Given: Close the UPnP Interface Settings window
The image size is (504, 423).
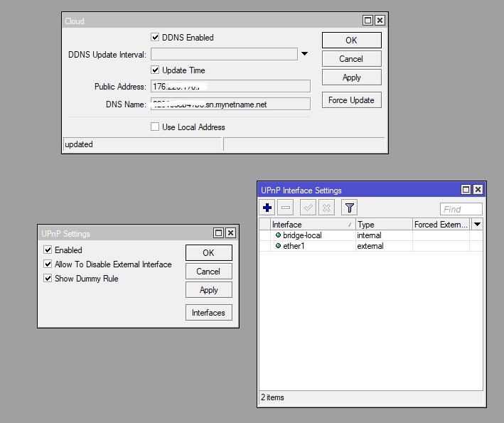Looking at the screenshot, I should coord(478,189).
